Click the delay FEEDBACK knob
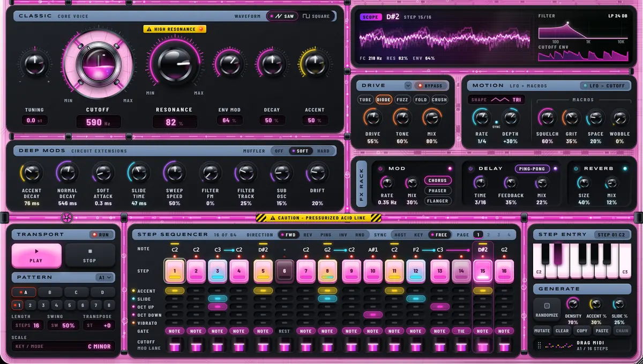The width and height of the screenshot is (643, 364). 511,183
